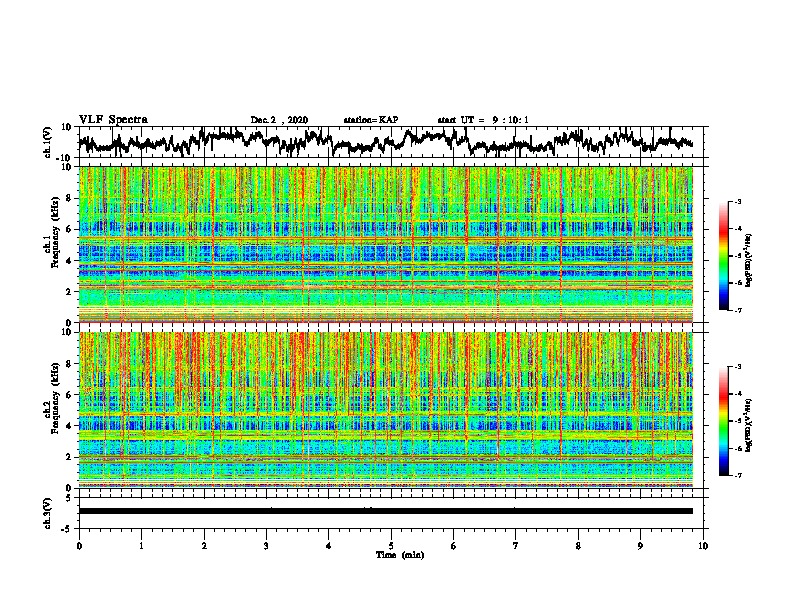Click the -3 tick on ch.2 colorbar
Image resolution: width=792 pixels, height=612 pixels.
pyautogui.click(x=737, y=367)
